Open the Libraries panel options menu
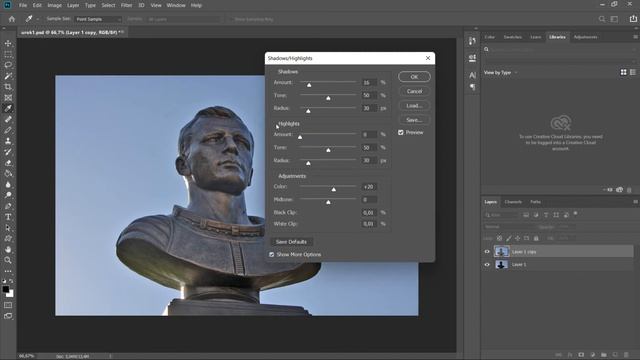Image resolution: width=640 pixels, height=360 pixels. point(635,37)
